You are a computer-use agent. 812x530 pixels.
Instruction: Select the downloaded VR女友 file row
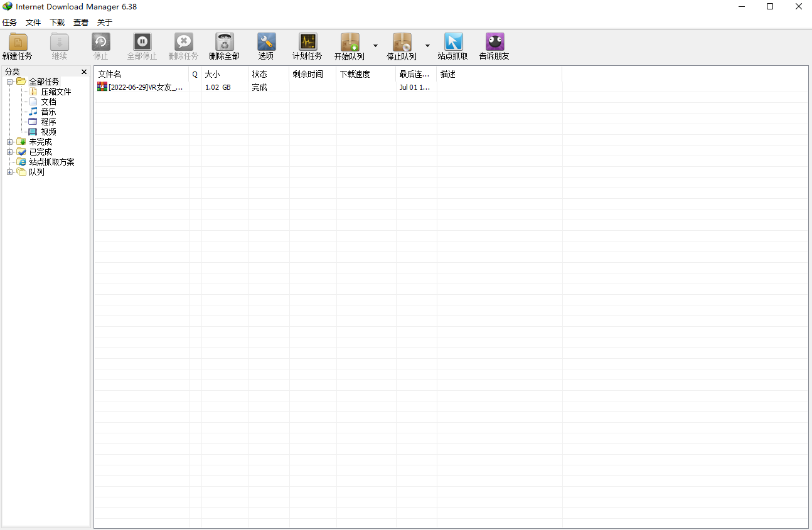pyautogui.click(x=146, y=87)
